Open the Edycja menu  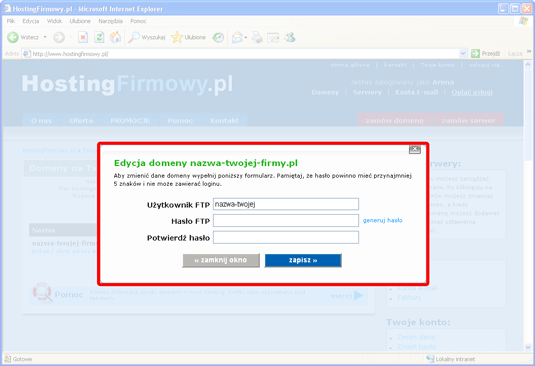(x=31, y=21)
